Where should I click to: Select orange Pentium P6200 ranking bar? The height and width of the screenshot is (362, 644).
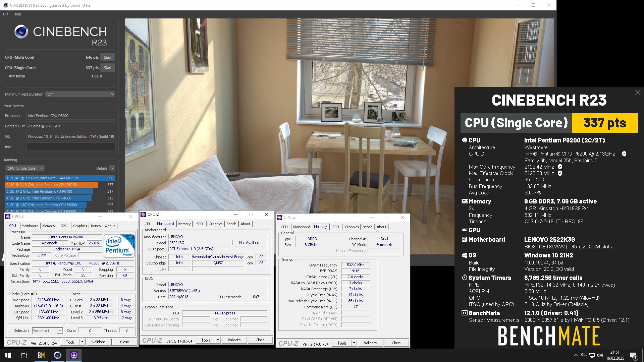tap(52, 185)
